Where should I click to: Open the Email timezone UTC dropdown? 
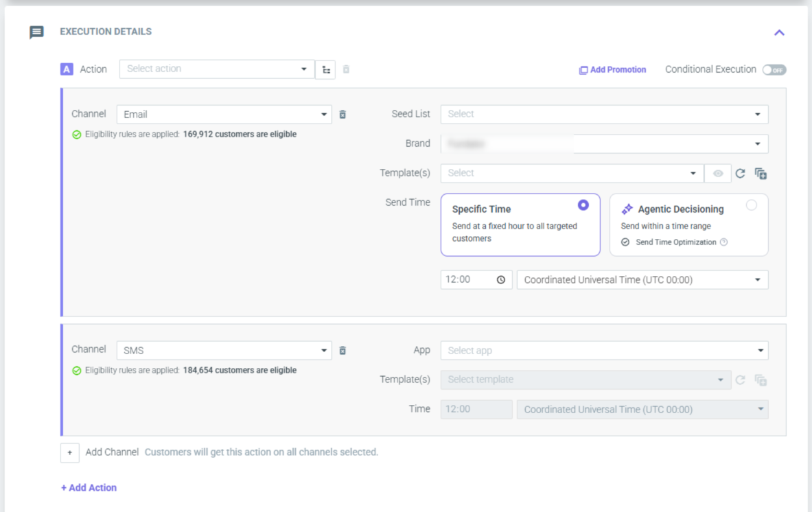tap(642, 280)
